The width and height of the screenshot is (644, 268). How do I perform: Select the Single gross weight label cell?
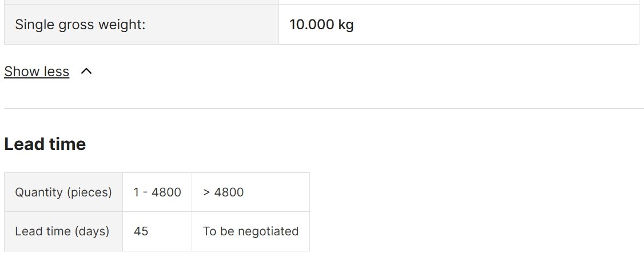(141, 24)
